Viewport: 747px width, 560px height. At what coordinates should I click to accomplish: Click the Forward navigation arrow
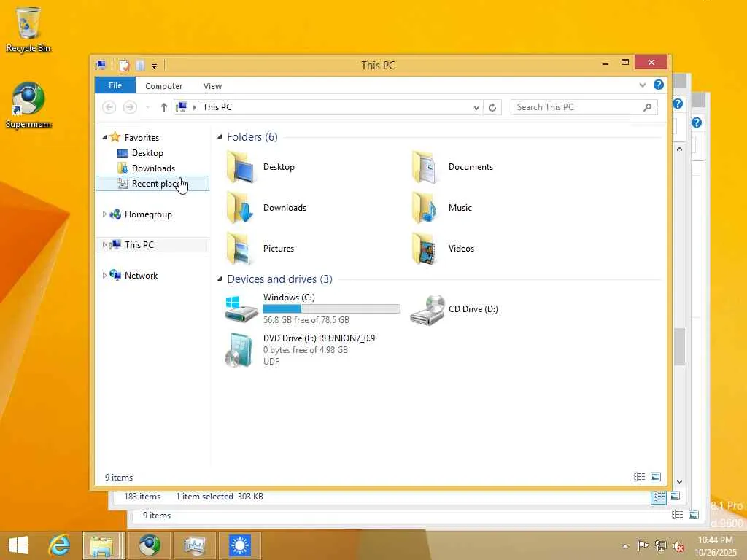[x=130, y=107]
